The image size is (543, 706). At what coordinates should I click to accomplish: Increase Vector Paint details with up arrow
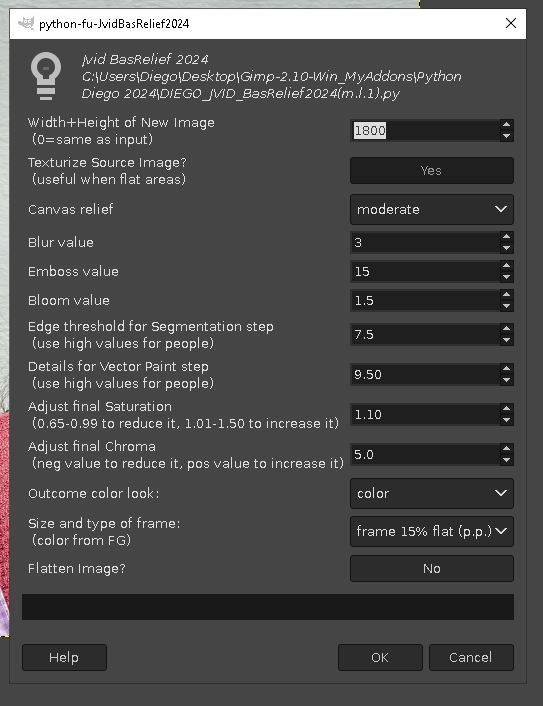click(x=507, y=369)
